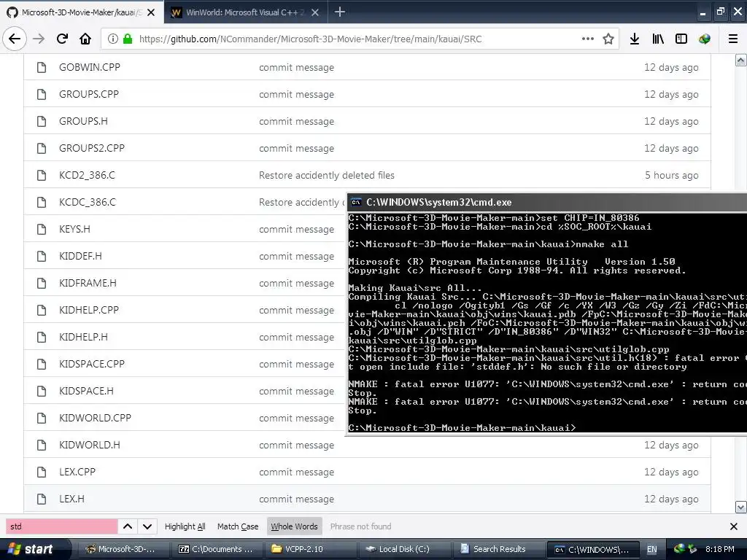Click page scrollbar down arrow
The height and width of the screenshot is (560, 747).
741,507
